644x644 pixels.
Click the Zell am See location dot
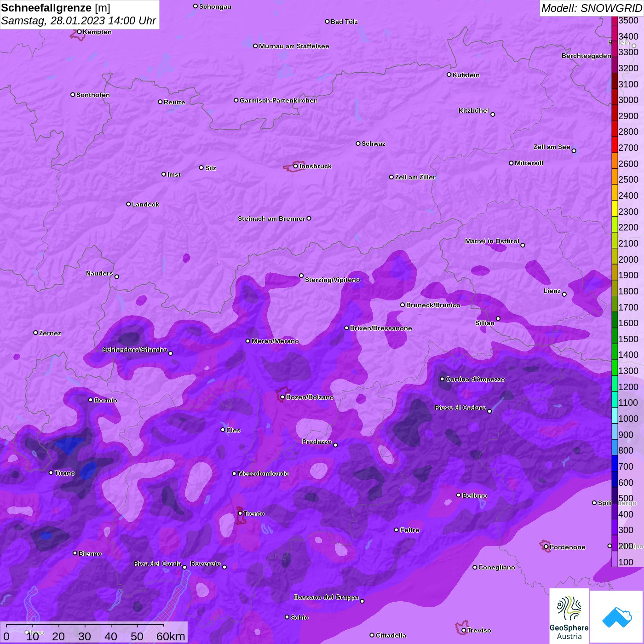click(574, 150)
